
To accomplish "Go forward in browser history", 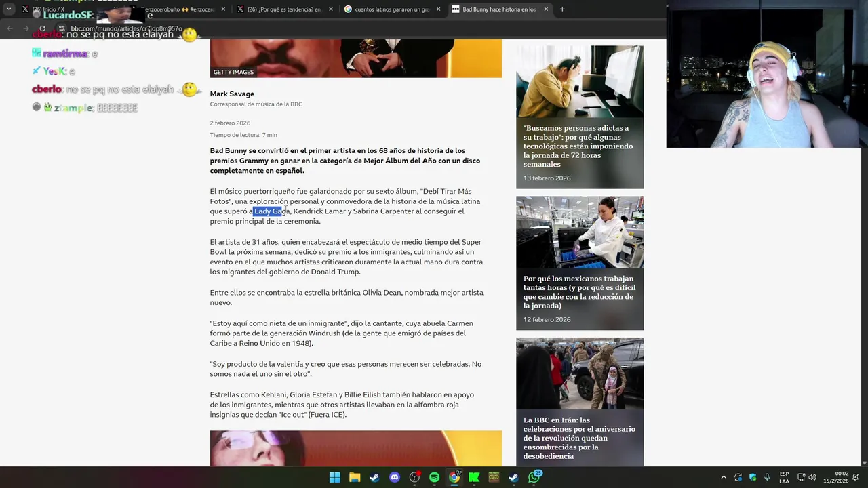I will pyautogui.click(x=26, y=28).
